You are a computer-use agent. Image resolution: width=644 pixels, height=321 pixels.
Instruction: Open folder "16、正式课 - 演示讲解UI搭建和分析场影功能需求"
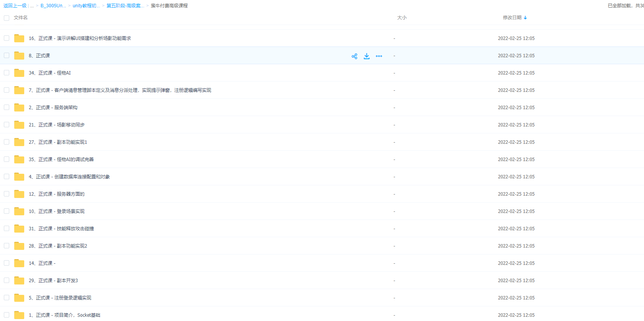pos(80,38)
